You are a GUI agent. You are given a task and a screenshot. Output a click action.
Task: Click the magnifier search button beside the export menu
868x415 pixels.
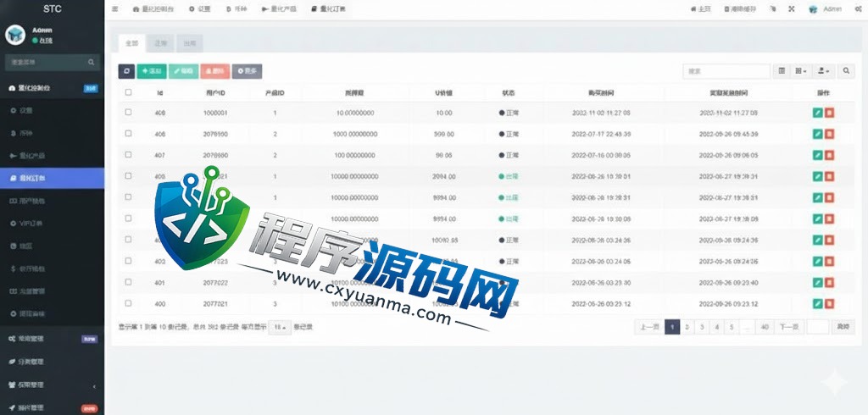click(846, 71)
